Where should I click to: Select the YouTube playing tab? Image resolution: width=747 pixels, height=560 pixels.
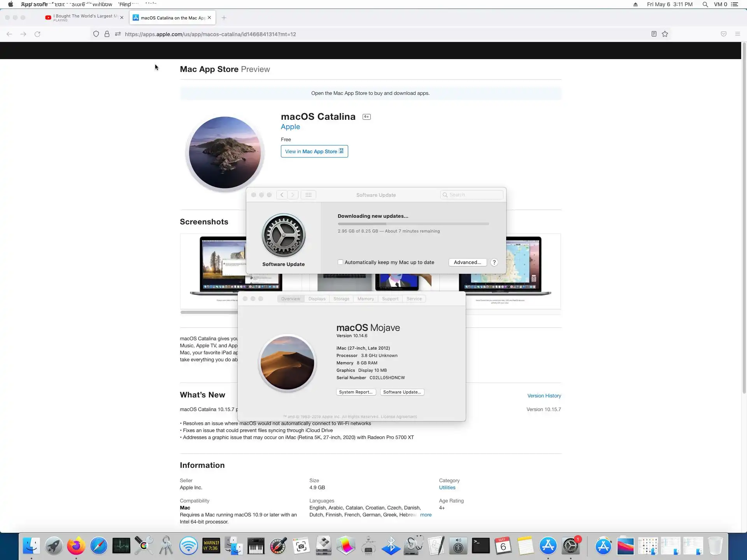click(x=84, y=18)
